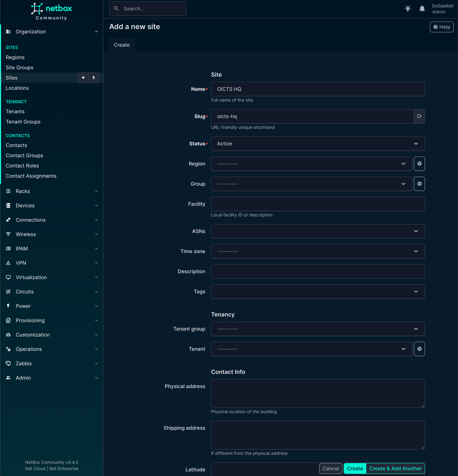Regenerate slug with the refresh icon
This screenshot has width=458, height=476.
point(419,116)
